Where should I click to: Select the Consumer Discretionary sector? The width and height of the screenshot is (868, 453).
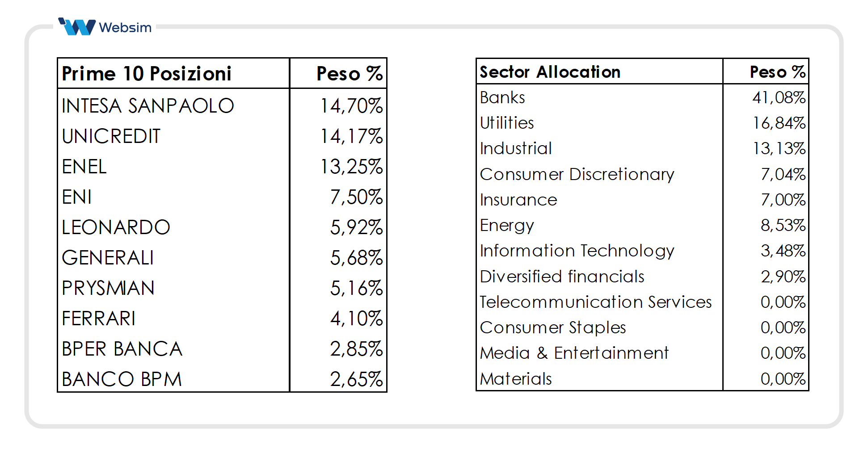click(x=577, y=174)
